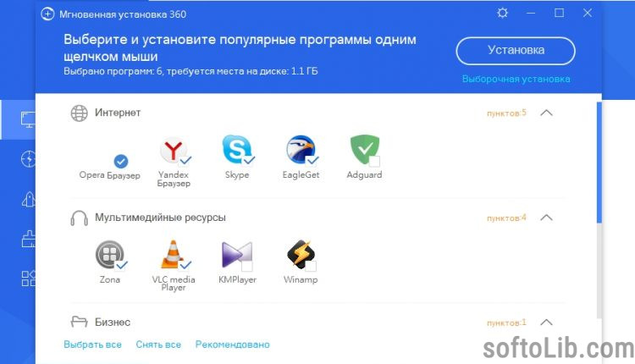Click the Установка button
This screenshot has width=635, height=364.
tap(516, 51)
